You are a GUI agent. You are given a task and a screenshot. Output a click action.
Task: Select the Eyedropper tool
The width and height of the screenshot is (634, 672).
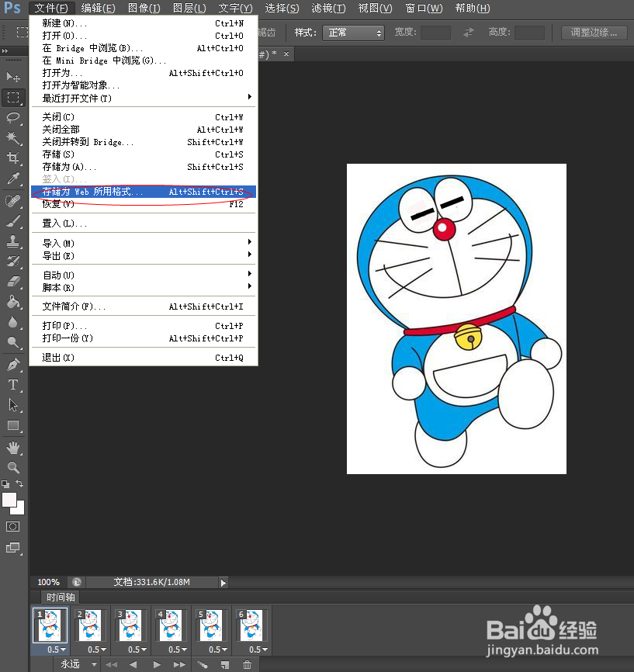click(x=13, y=178)
